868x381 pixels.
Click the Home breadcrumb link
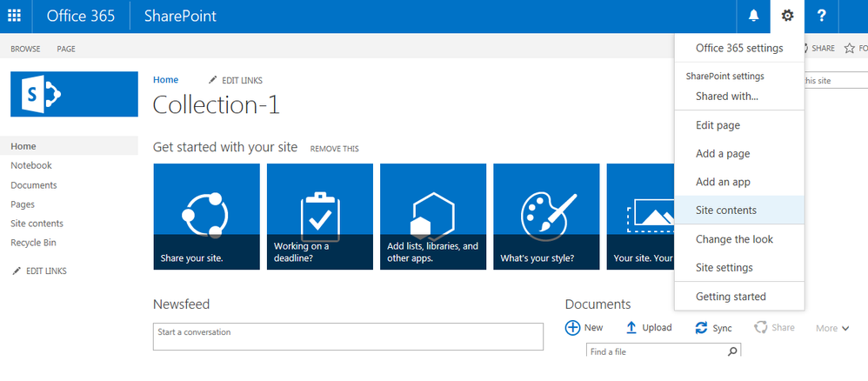click(165, 80)
